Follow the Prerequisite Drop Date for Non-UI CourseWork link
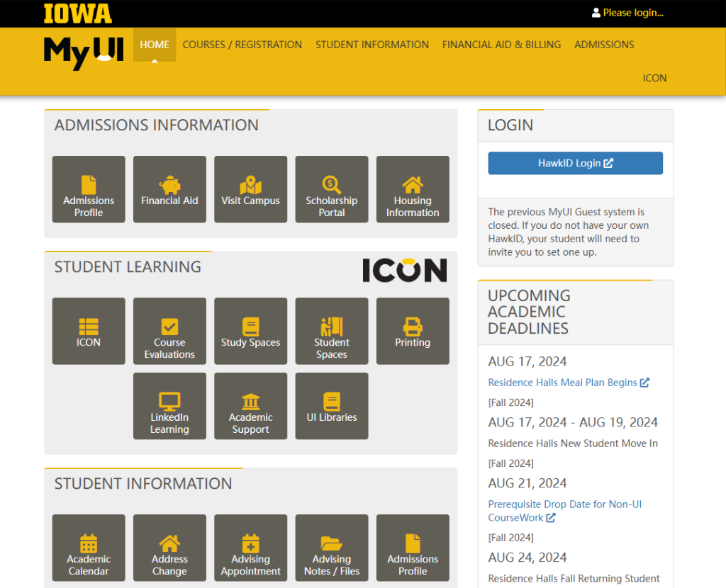 [565, 511]
